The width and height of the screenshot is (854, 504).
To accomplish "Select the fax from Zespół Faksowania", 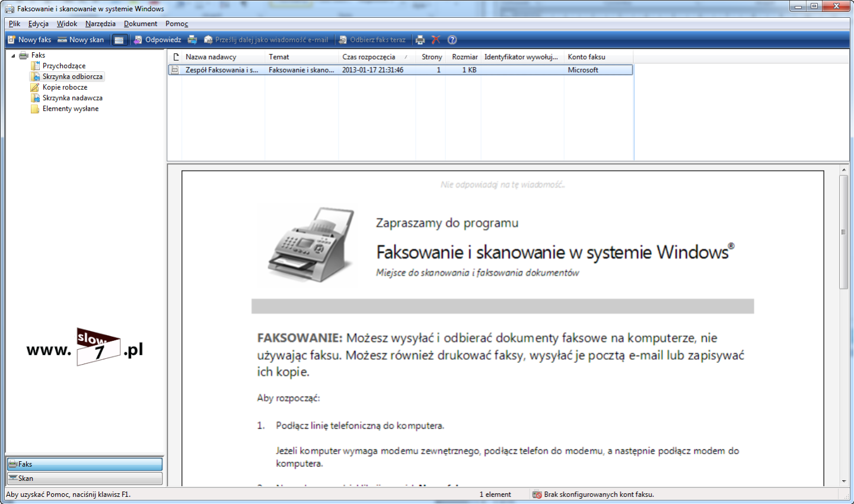I will point(401,70).
